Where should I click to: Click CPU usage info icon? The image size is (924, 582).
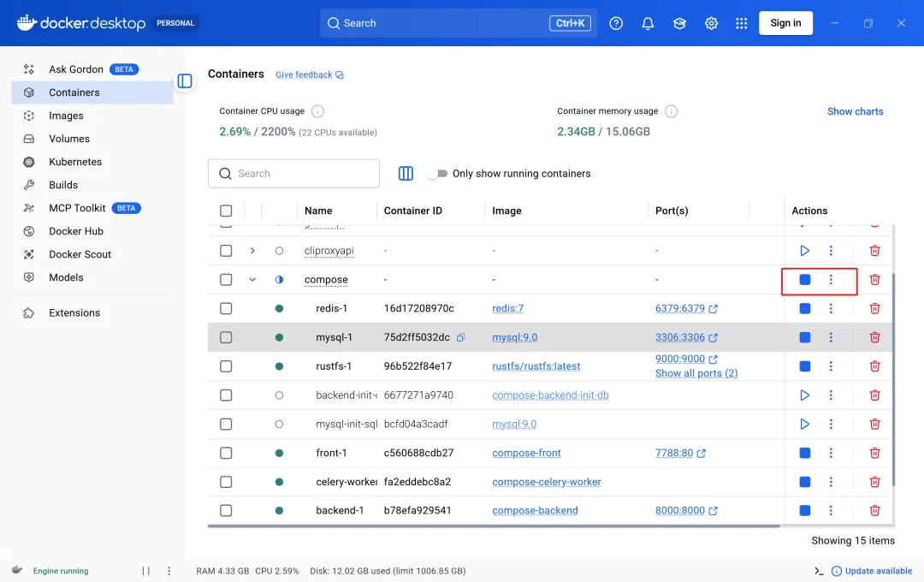tap(317, 111)
